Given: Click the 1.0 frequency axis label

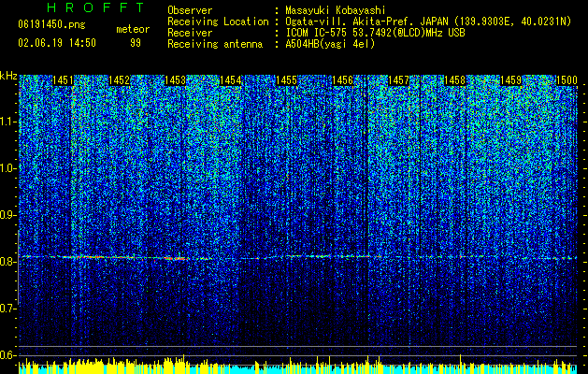Looking at the screenshot, I should (8, 168).
